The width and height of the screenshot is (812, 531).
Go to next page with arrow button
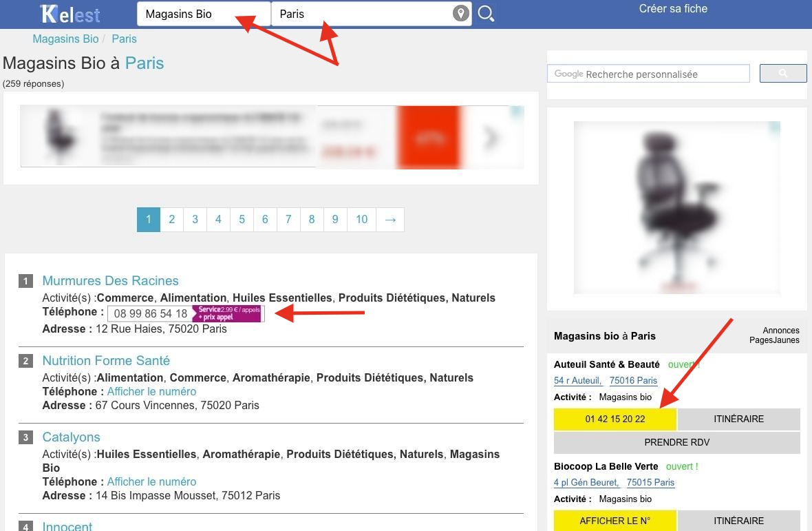tap(390, 220)
